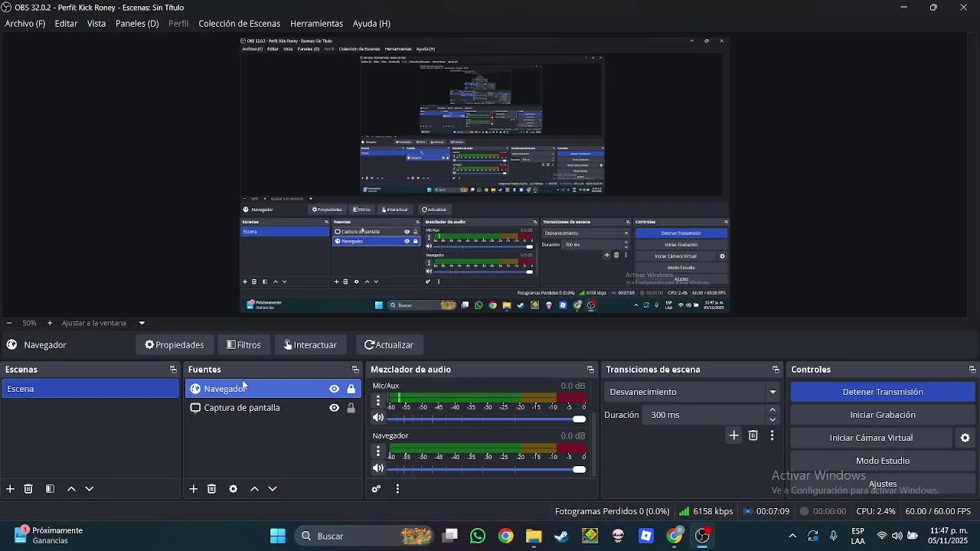Open Steam from the taskbar
Screen dimensions: 980x551
pyautogui.click(x=562, y=536)
